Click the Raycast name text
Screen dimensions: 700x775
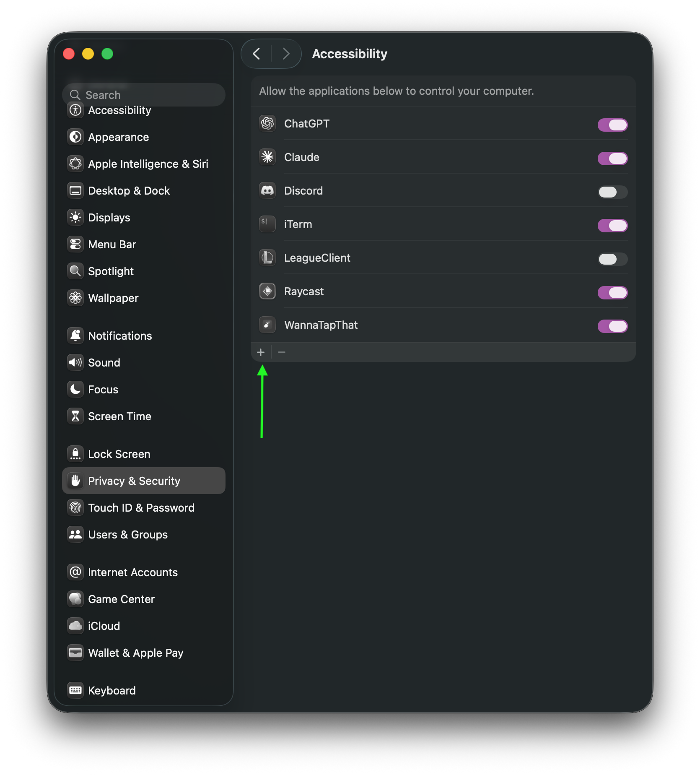pyautogui.click(x=304, y=291)
